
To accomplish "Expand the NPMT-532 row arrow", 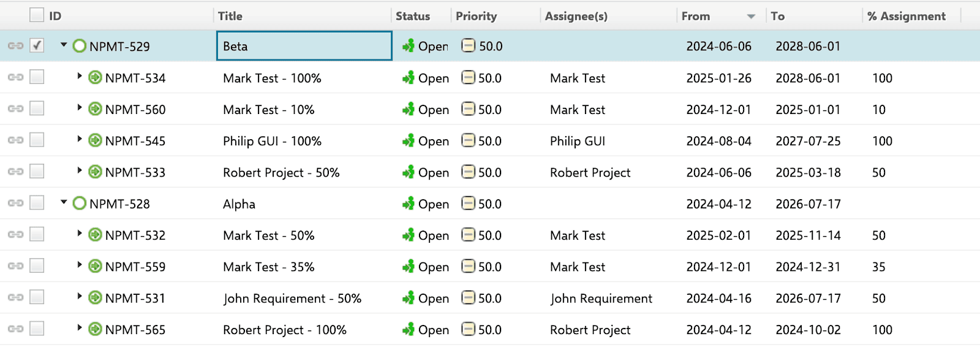I will point(80,234).
